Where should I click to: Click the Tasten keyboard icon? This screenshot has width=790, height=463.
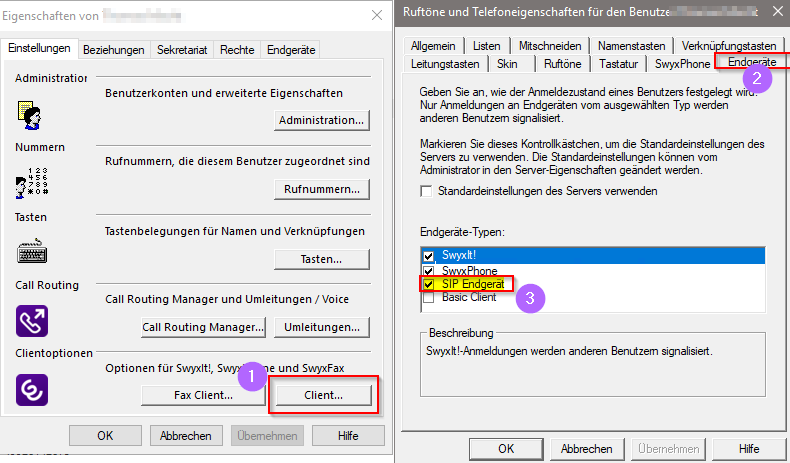[31, 252]
